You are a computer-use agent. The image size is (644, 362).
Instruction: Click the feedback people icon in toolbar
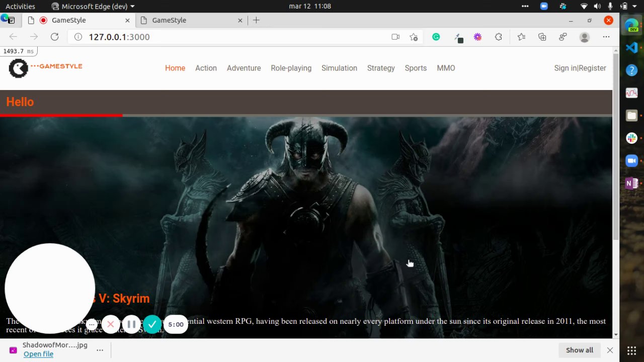[563, 37]
